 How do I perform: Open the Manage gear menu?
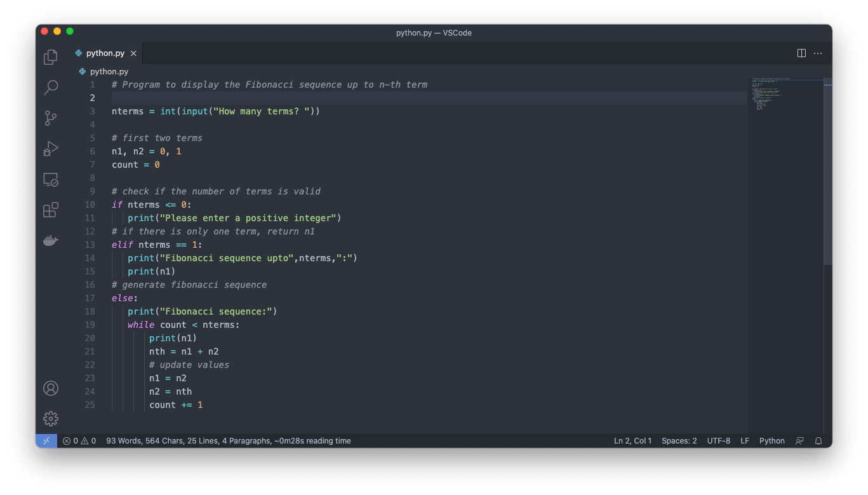pos(51,419)
